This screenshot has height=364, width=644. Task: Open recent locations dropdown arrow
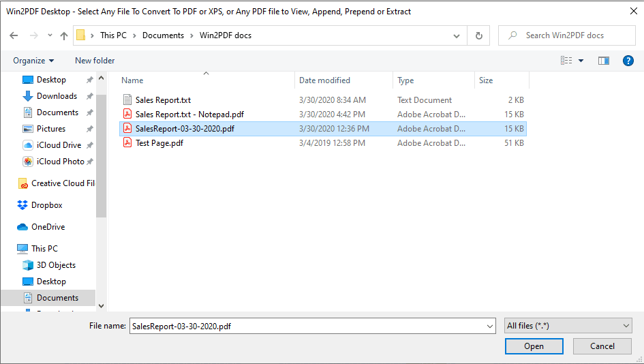[x=50, y=35]
